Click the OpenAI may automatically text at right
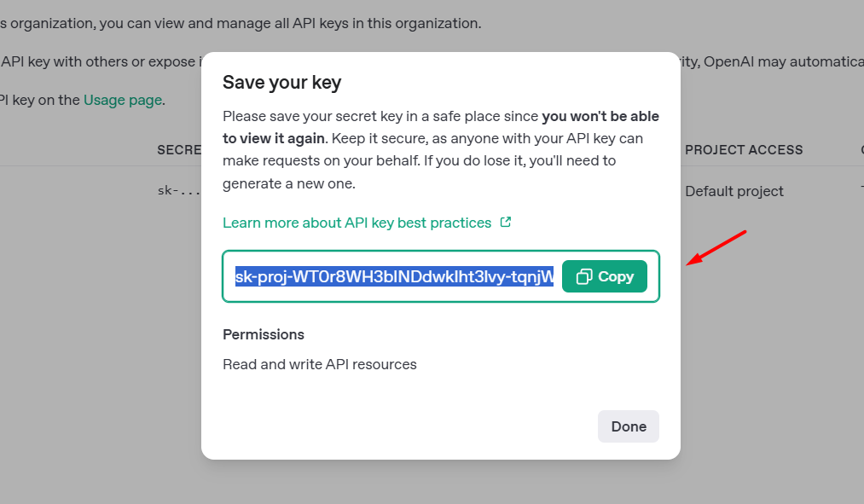 (x=784, y=61)
